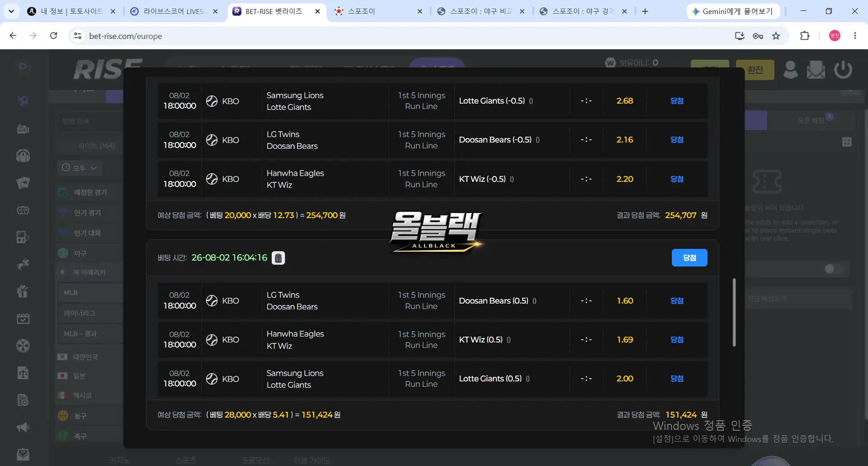Viewport: 868px width, 466px height.
Task: Open the LIVE camera icon in the sidebar
Action: (x=23, y=129)
